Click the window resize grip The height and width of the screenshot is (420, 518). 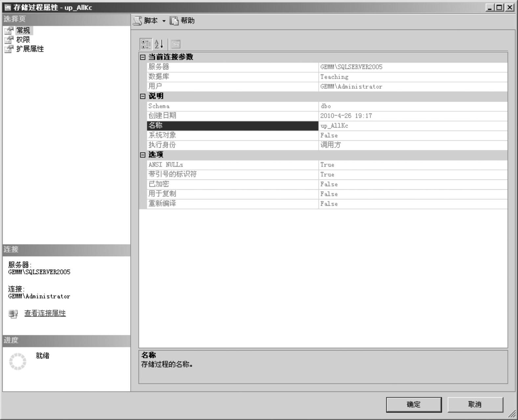click(x=512, y=414)
